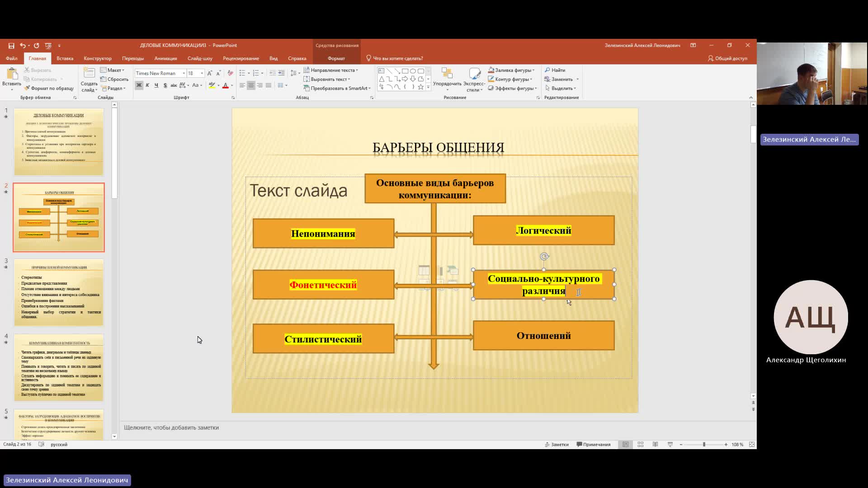
Task: Click Заметки notes button in status bar
Action: 557,445
